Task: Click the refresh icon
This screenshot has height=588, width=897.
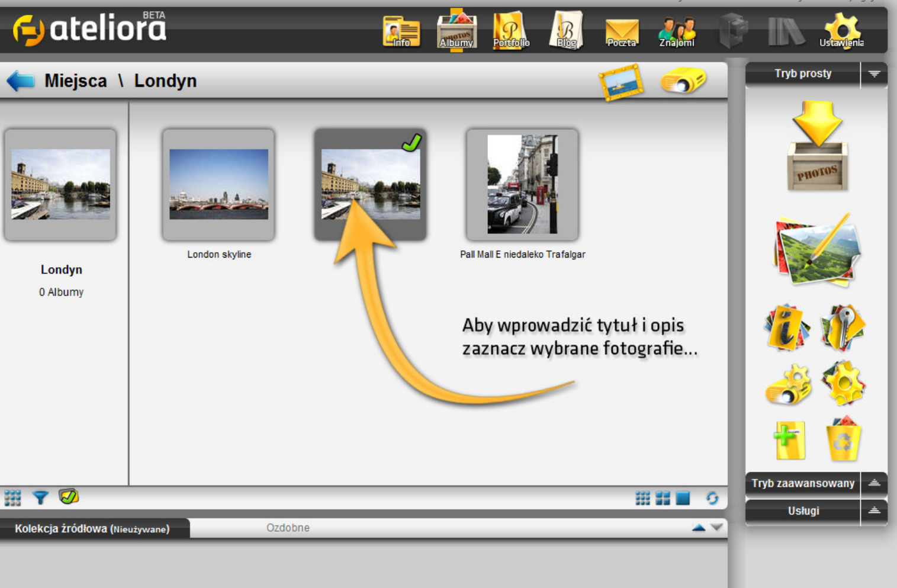Action: click(712, 499)
